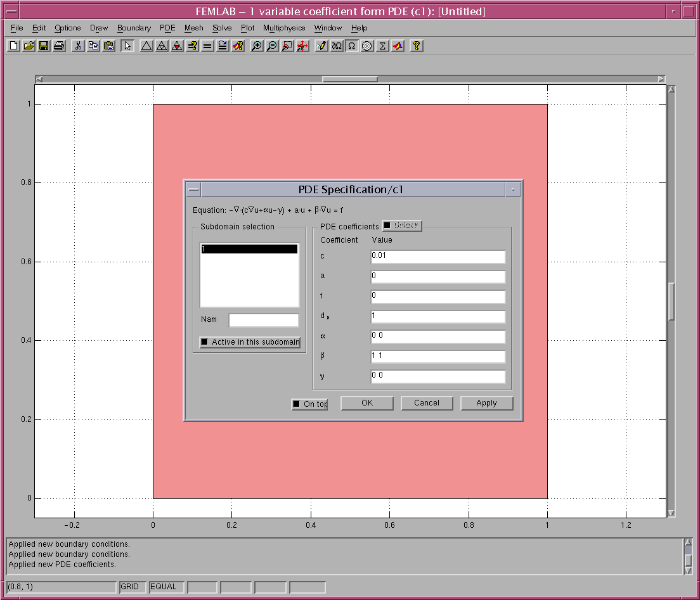Click message log scrollbar down arrow
700x600 pixels.
click(x=688, y=571)
